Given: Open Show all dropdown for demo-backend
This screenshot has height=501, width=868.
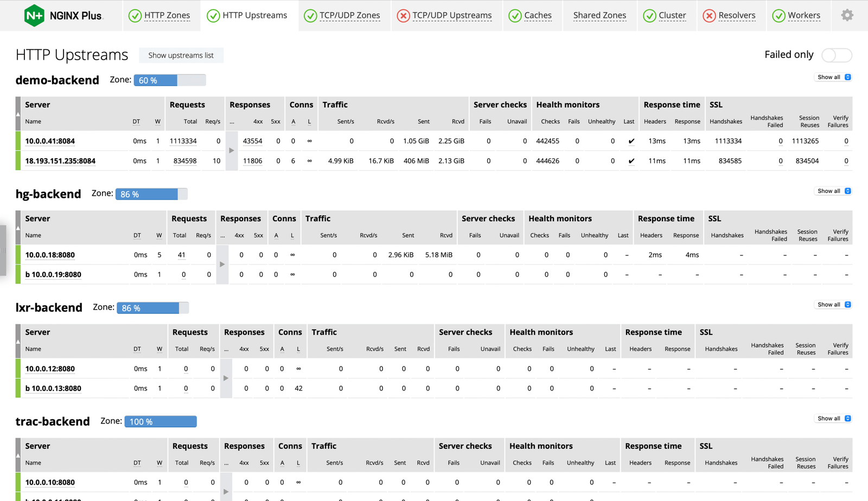Looking at the screenshot, I should coord(834,77).
